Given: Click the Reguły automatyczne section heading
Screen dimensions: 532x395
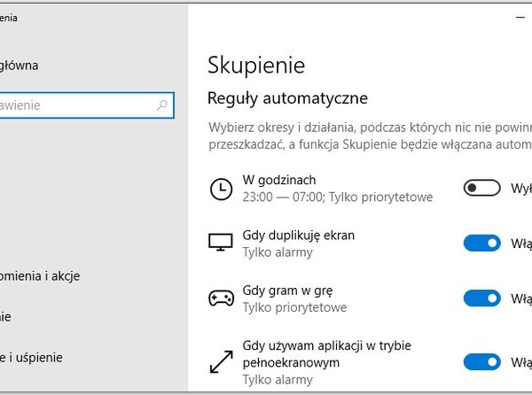Looking at the screenshot, I should coord(287,97).
